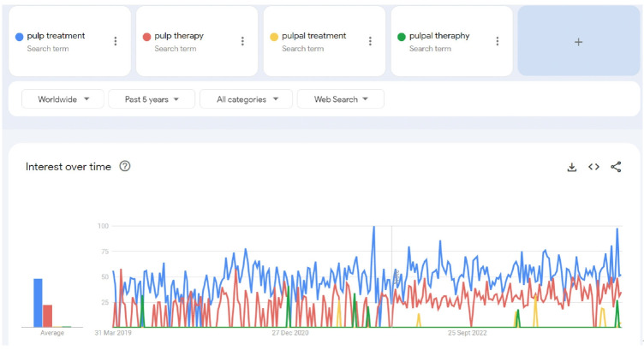Image resolution: width=644 pixels, height=350 pixels.
Task: Click the blue average bar
Action: 38,302
